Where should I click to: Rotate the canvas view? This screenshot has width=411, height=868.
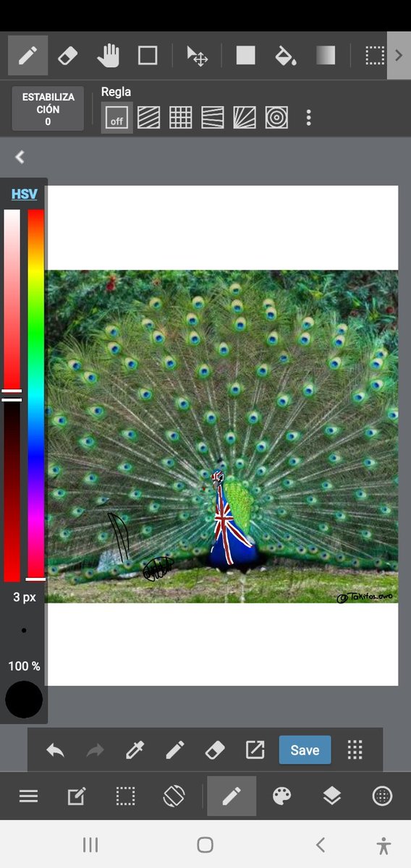(x=174, y=796)
